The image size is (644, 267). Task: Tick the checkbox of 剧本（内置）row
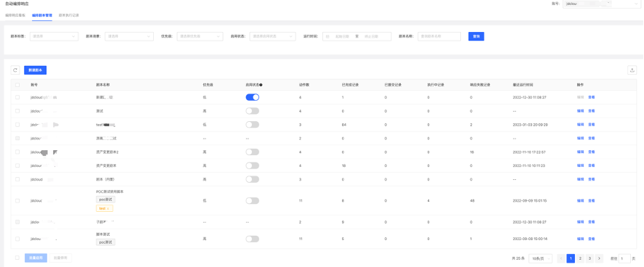(17, 179)
